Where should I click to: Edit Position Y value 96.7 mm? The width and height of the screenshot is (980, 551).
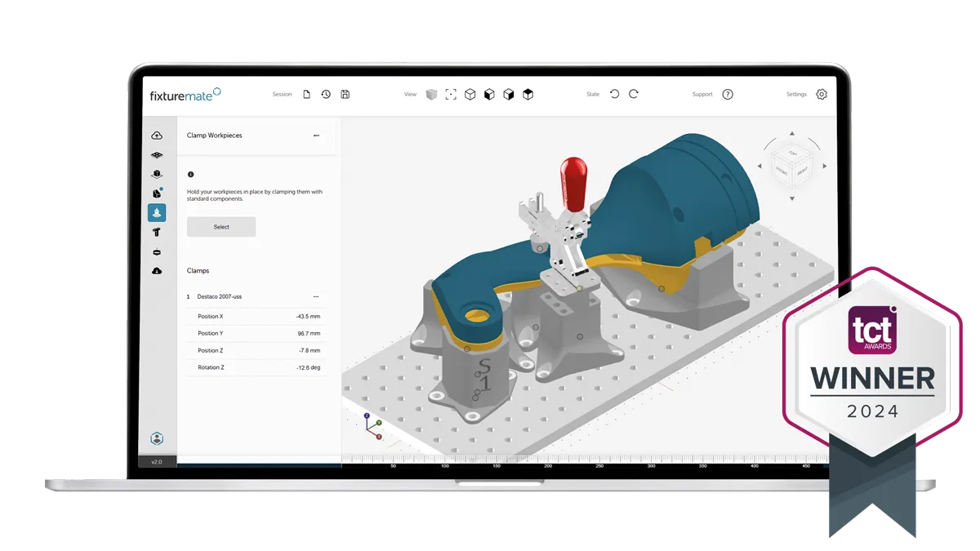309,334
